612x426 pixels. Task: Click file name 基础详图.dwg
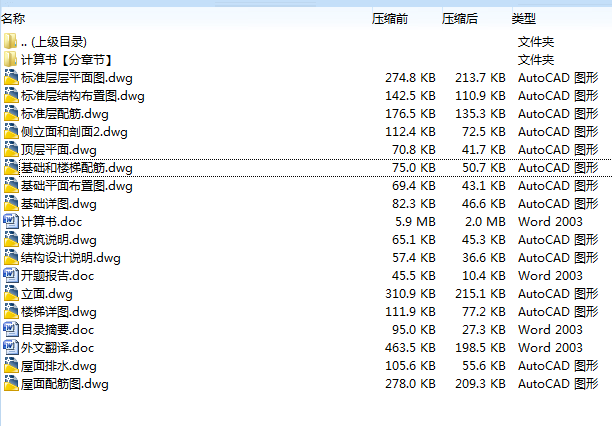pyautogui.click(x=59, y=204)
